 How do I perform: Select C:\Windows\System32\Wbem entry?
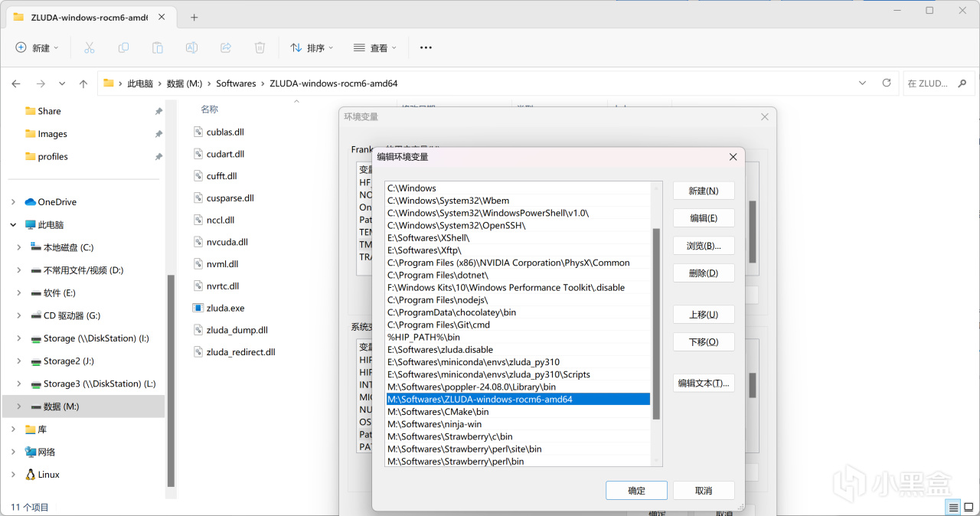point(518,201)
